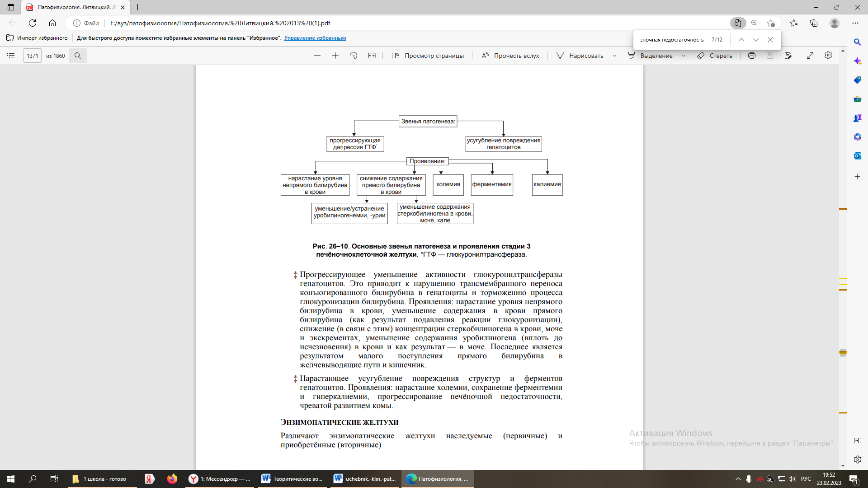Open the Shopping tag in sidebar
The width and height of the screenshot is (868, 488).
[857, 80]
